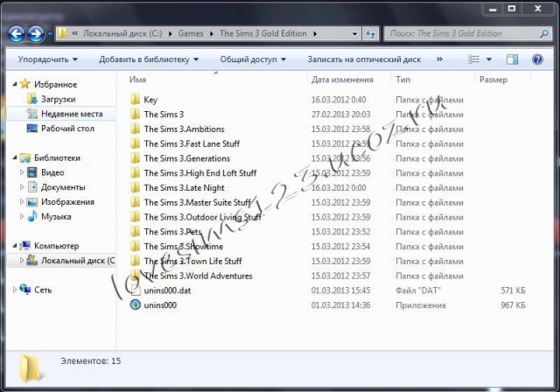
Task: Open Help with the question mark icon
Action: pyautogui.click(x=537, y=59)
